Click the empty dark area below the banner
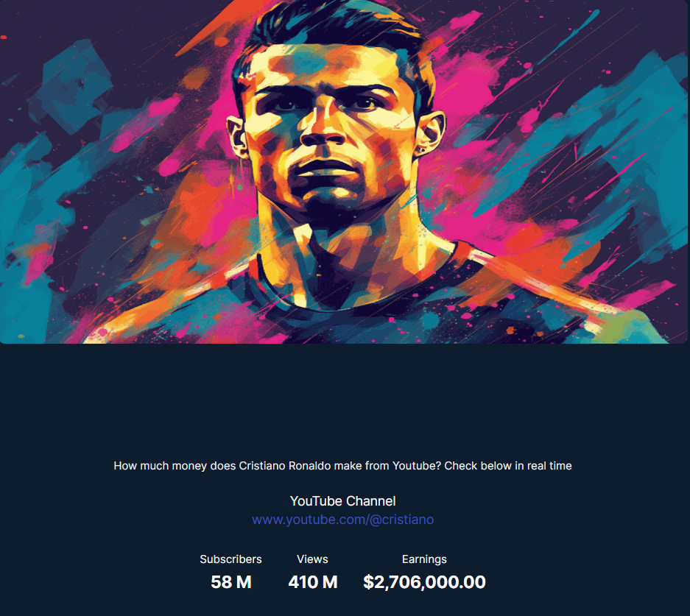This screenshot has height=616, width=690. tap(343, 396)
